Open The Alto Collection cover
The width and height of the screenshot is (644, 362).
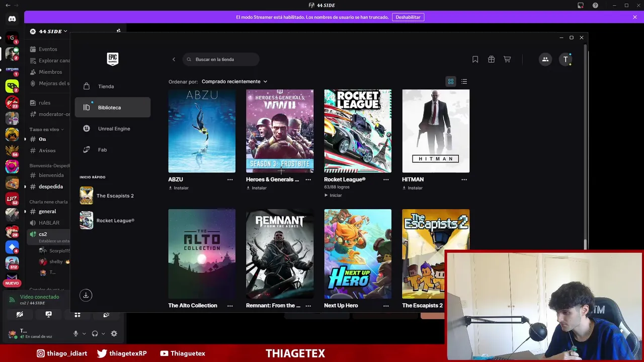[x=202, y=254]
